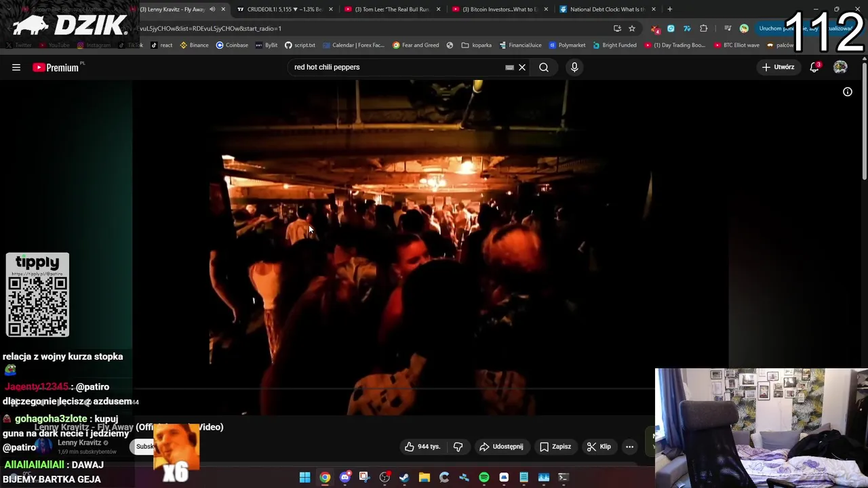This screenshot has width=868, height=488.
Task: Open the Chrome extensions puzzle icon
Action: tap(703, 28)
